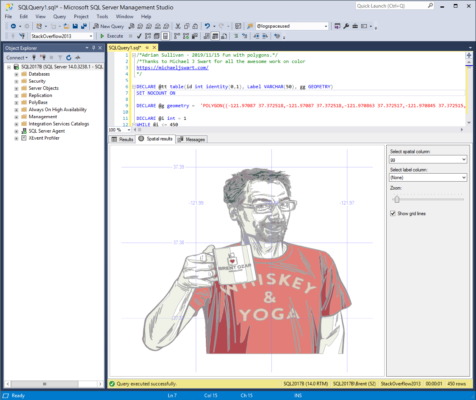Toggle Results to Grid icon

coord(215,36)
